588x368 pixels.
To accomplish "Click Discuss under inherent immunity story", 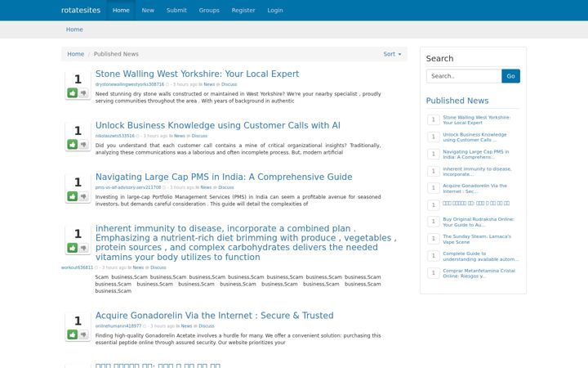I will point(158,267).
